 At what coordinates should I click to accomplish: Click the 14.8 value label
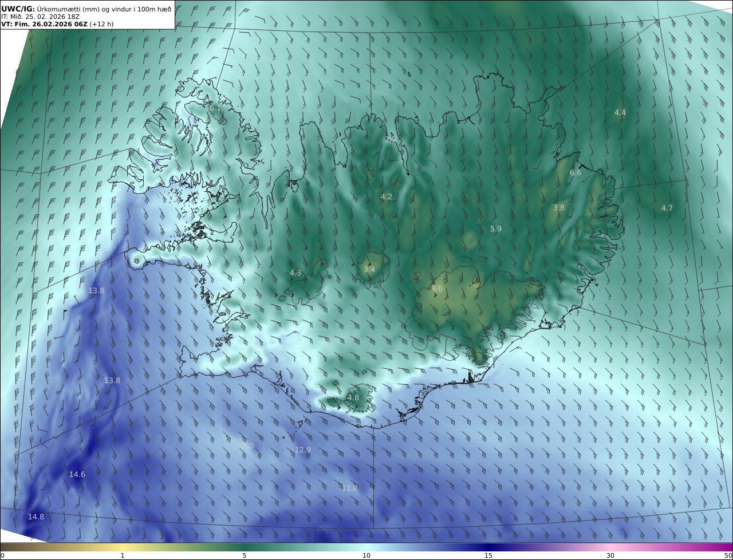click(36, 517)
